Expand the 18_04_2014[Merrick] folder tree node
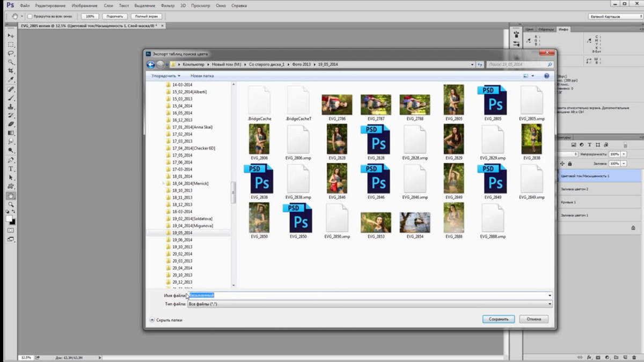 (163, 183)
